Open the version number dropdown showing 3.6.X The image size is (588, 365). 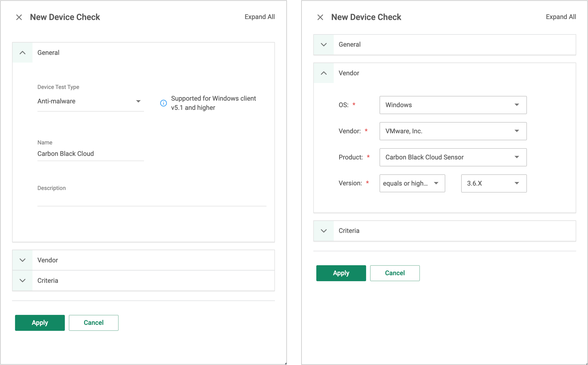click(x=494, y=183)
